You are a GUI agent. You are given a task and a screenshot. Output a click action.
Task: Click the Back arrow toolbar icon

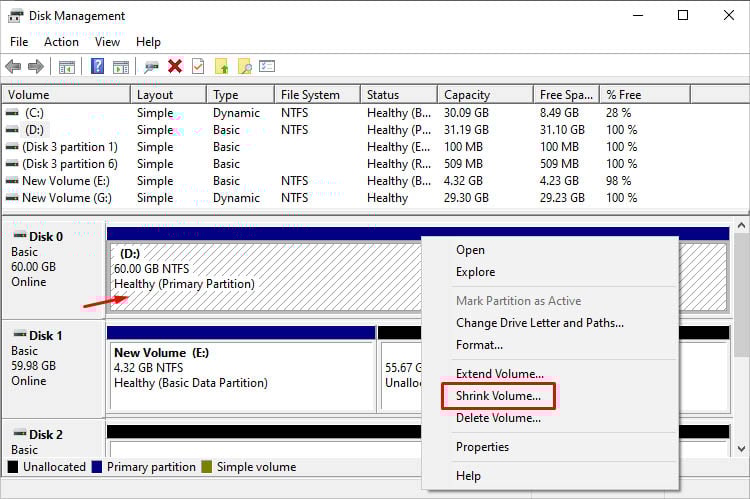(x=13, y=66)
